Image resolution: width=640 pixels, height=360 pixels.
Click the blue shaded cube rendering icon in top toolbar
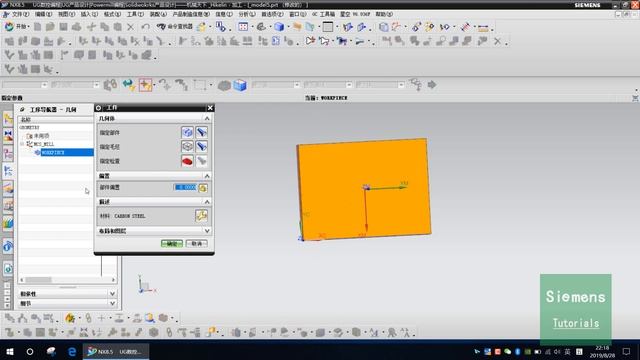tap(279, 27)
